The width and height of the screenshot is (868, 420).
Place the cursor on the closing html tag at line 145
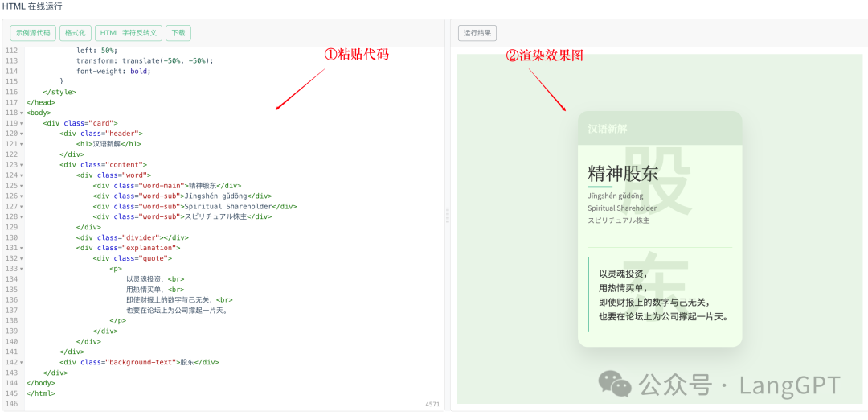pyautogui.click(x=40, y=393)
